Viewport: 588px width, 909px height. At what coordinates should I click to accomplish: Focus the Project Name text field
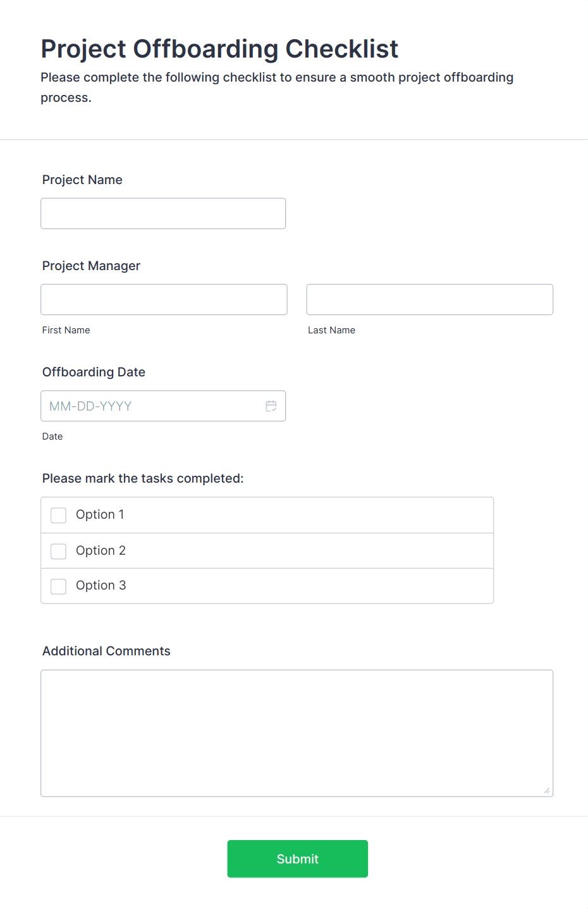(163, 214)
